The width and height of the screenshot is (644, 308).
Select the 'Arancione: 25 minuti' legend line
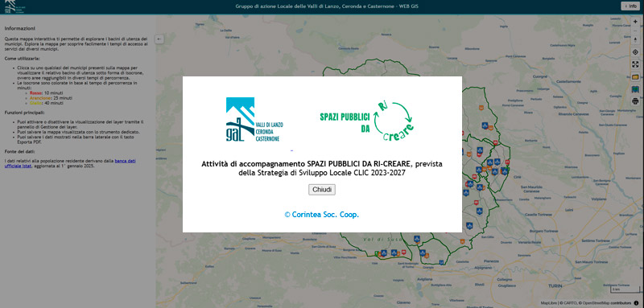pyautogui.click(x=51, y=98)
